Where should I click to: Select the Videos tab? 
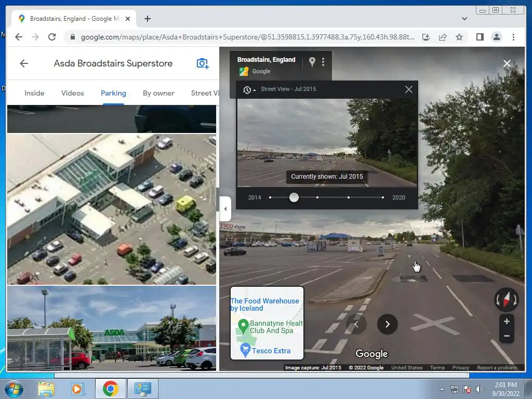(x=73, y=93)
